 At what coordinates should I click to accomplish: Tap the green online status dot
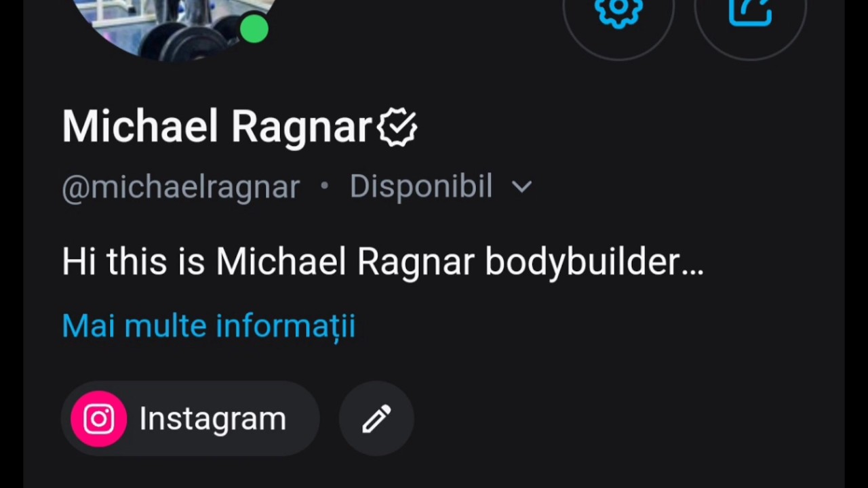(x=254, y=29)
